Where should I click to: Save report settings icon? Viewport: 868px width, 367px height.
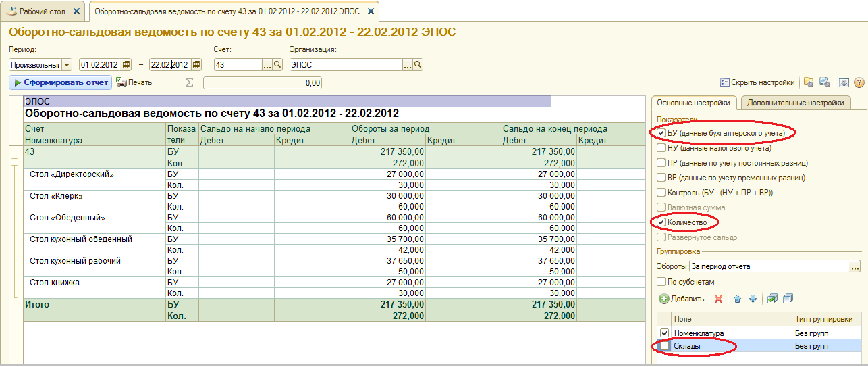click(825, 82)
